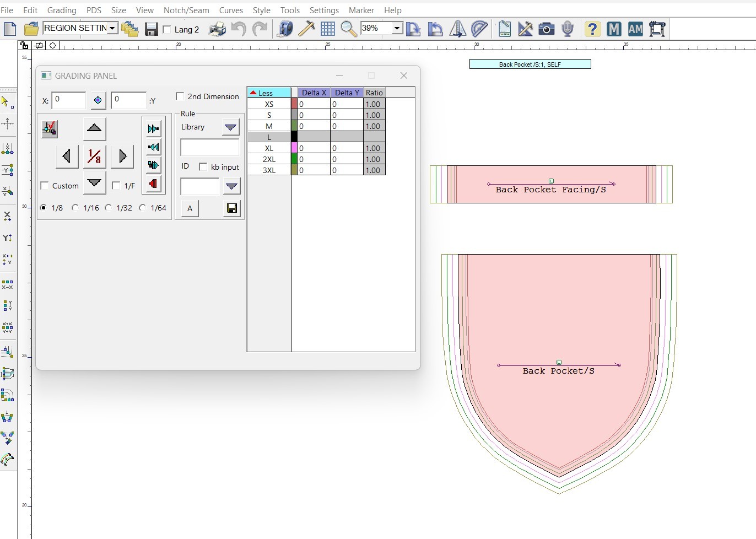The width and height of the screenshot is (756, 539).
Task: Open the zoom percentage dropdown
Action: click(x=397, y=29)
